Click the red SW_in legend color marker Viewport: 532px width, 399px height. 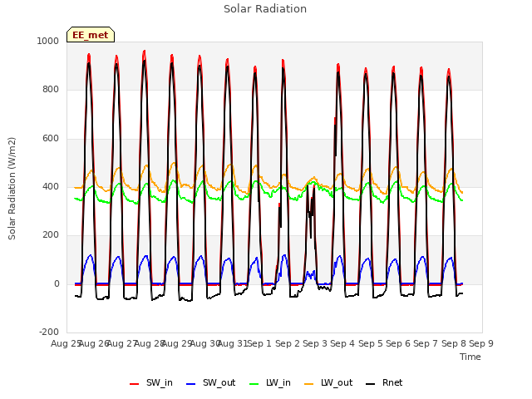coord(135,384)
